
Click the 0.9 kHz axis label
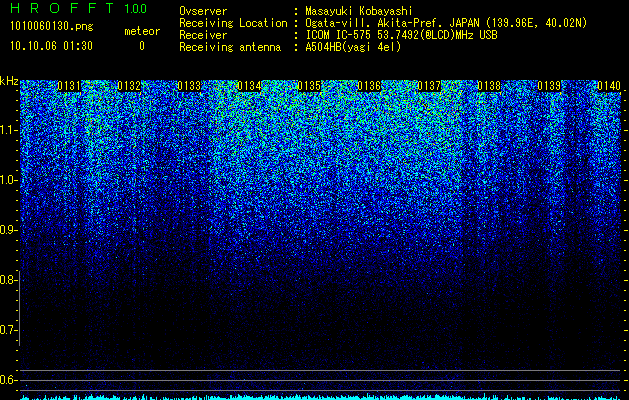click(x=8, y=230)
